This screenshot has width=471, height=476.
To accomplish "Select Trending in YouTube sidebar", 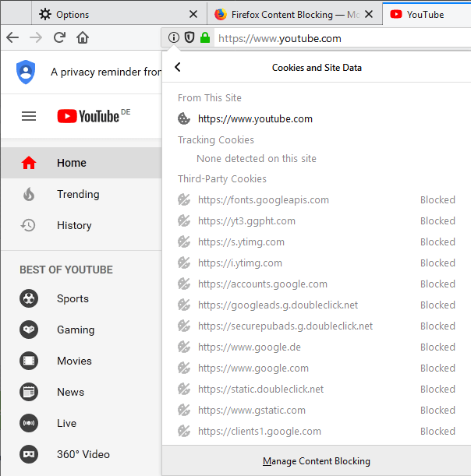I will tap(81, 194).
